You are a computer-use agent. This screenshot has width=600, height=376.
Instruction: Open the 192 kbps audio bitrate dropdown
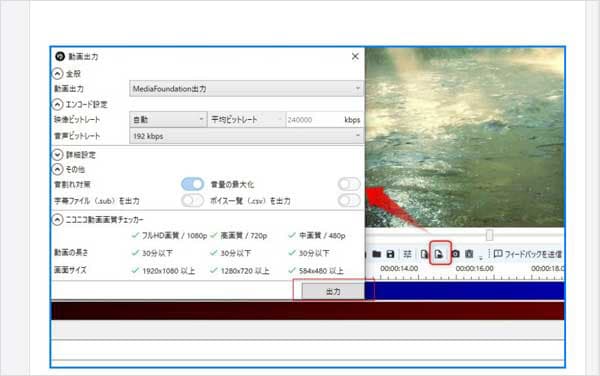[246, 136]
